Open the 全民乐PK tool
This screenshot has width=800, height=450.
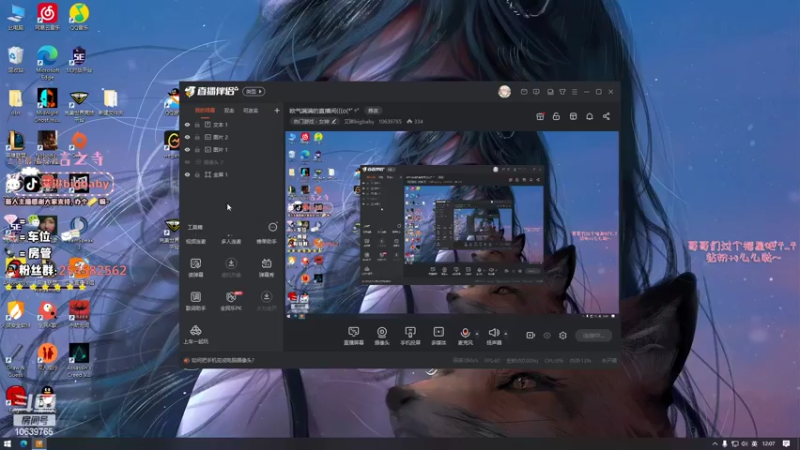(x=231, y=301)
